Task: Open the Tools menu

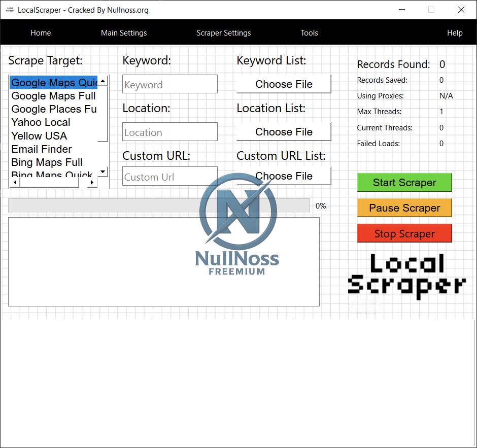Action: click(x=309, y=33)
